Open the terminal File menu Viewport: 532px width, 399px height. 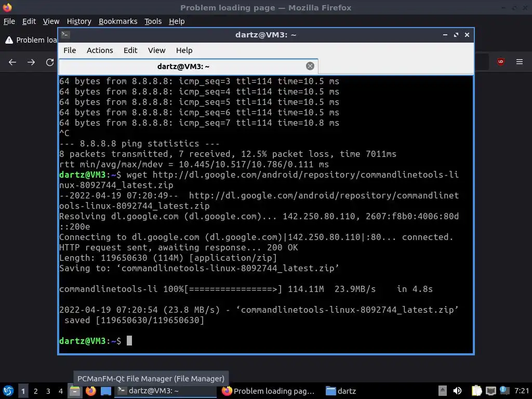[x=70, y=50]
